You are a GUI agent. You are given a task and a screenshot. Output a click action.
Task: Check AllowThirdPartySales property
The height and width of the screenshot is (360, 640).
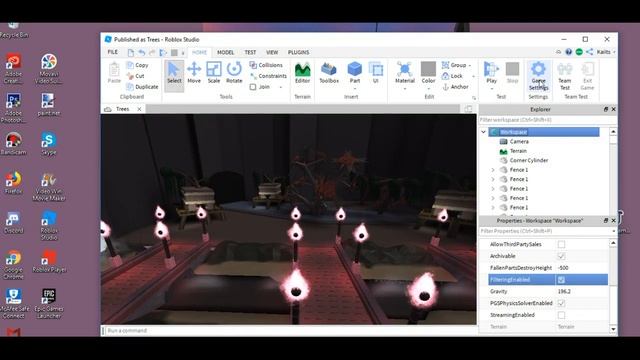tap(562, 244)
